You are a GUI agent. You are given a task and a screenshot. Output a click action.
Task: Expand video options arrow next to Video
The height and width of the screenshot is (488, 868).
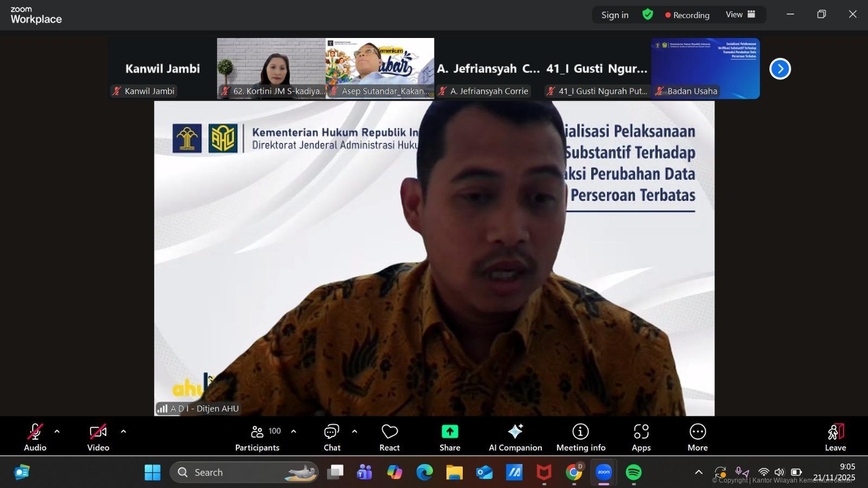point(123,432)
